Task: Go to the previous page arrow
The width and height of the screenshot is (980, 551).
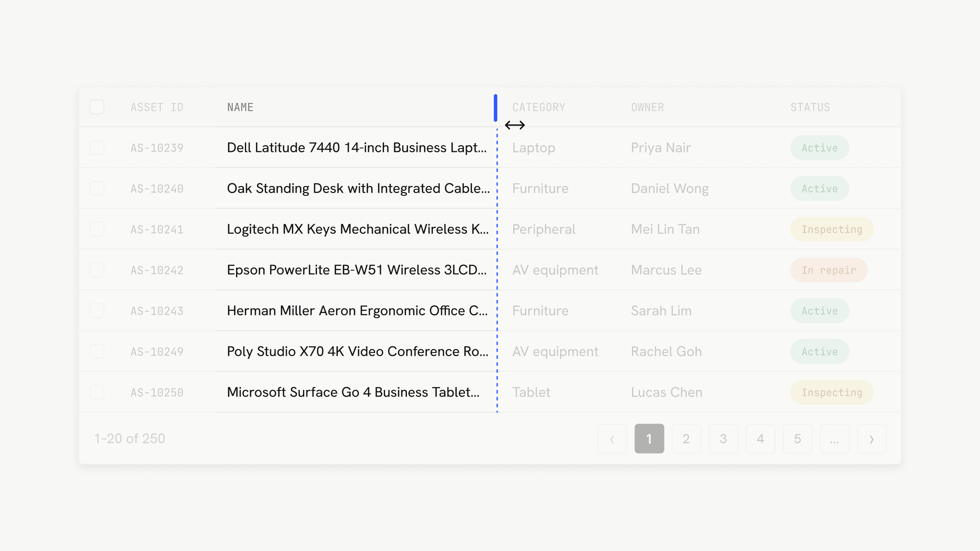Action: (x=612, y=439)
